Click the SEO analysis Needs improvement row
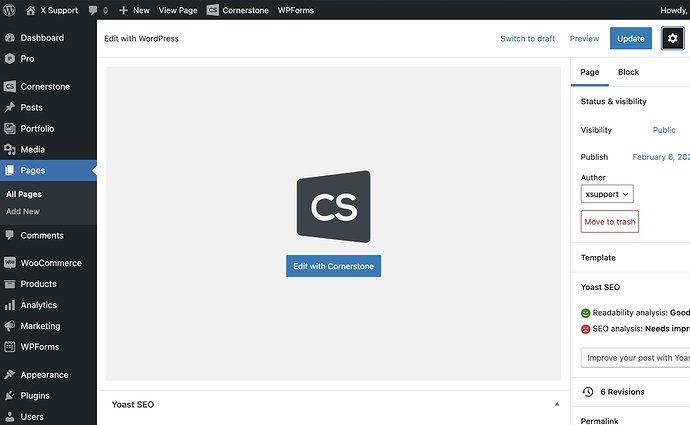The image size is (690, 425). point(635,329)
